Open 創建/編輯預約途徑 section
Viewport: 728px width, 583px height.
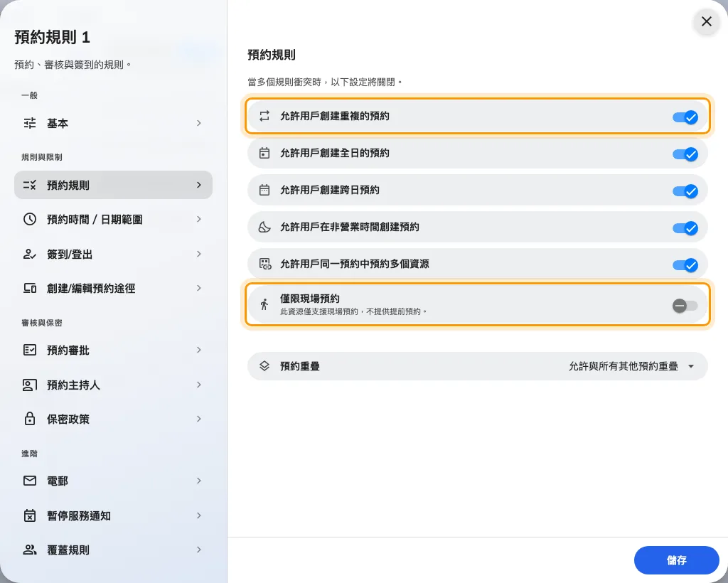[x=113, y=288]
